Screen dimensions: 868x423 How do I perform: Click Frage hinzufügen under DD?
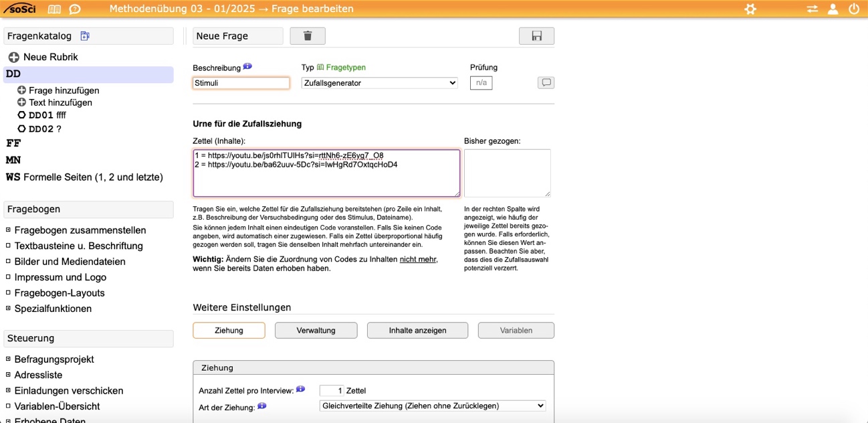[64, 90]
